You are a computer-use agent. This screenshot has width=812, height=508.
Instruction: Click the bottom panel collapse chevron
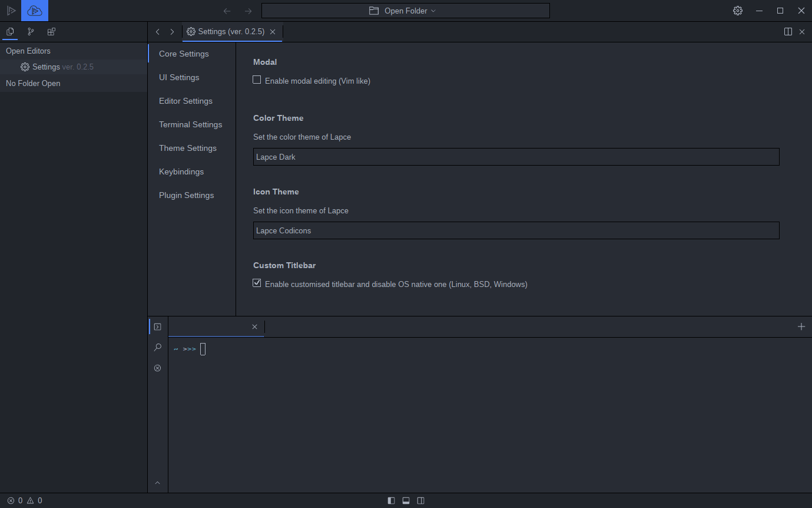(157, 483)
